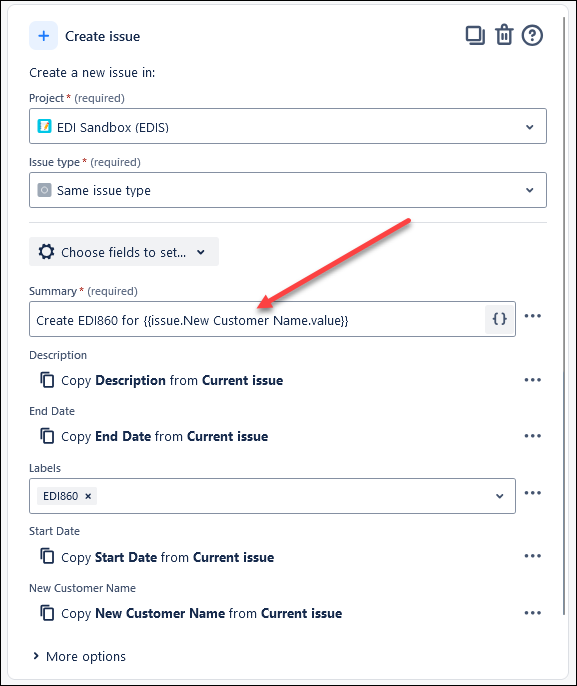Expand the More options section
Screen dimensions: 577x686
79,656
